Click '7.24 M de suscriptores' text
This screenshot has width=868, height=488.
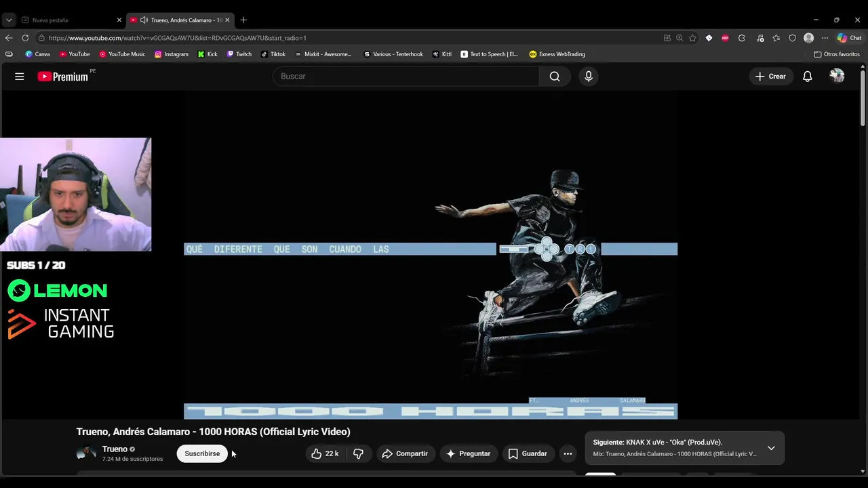[x=132, y=460]
